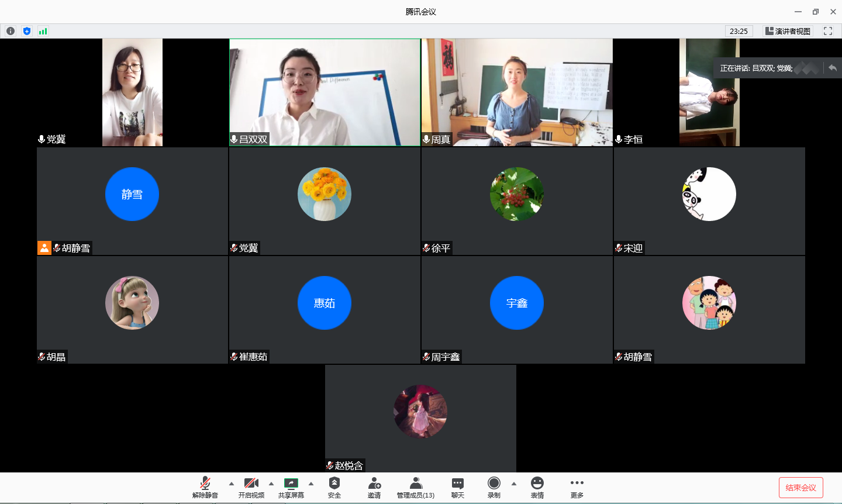
Task: Switch to 演讲者视图 speaker view
Action: pos(788,31)
